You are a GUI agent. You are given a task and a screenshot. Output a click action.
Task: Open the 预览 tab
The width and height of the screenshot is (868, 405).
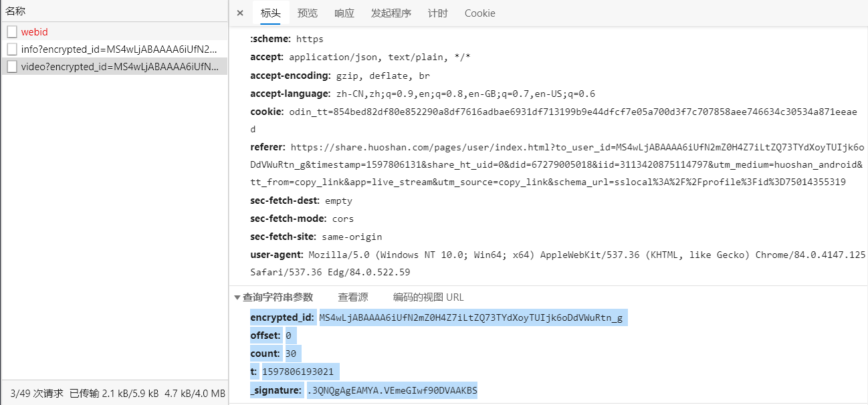click(308, 13)
